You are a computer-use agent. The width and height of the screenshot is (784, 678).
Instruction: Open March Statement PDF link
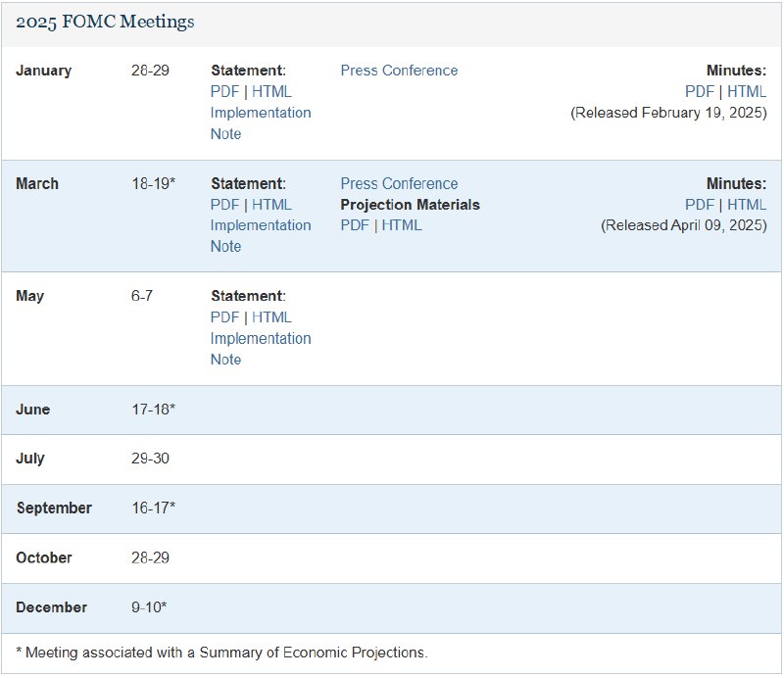coord(224,205)
